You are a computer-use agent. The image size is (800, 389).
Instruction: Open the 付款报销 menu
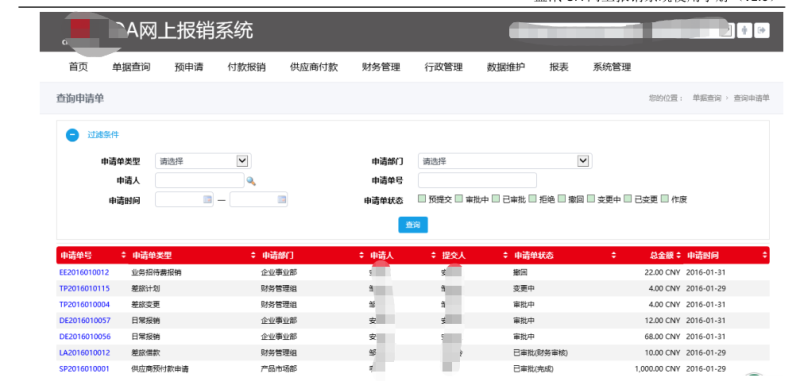[246, 67]
